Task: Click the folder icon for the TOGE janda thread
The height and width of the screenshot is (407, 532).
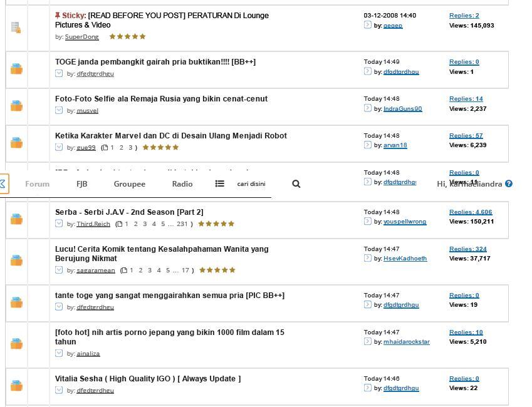Action: tap(16, 69)
